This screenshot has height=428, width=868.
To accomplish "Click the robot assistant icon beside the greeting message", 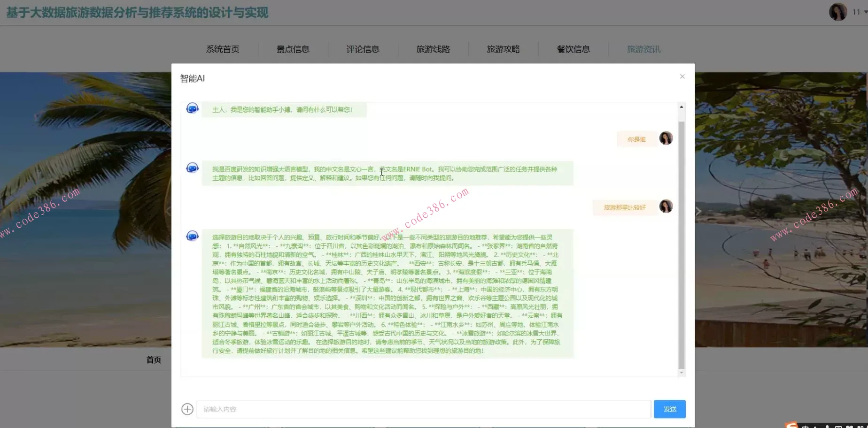I will click(x=192, y=108).
